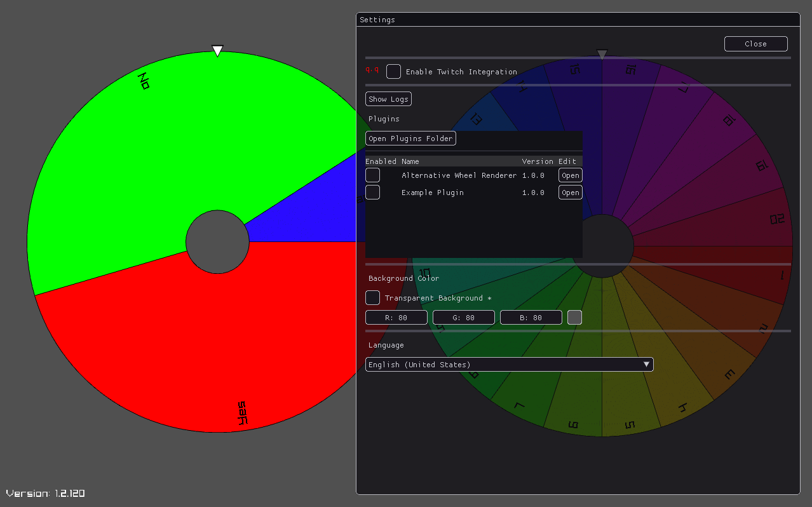Enable Twitch Integration checkbox

tap(394, 72)
